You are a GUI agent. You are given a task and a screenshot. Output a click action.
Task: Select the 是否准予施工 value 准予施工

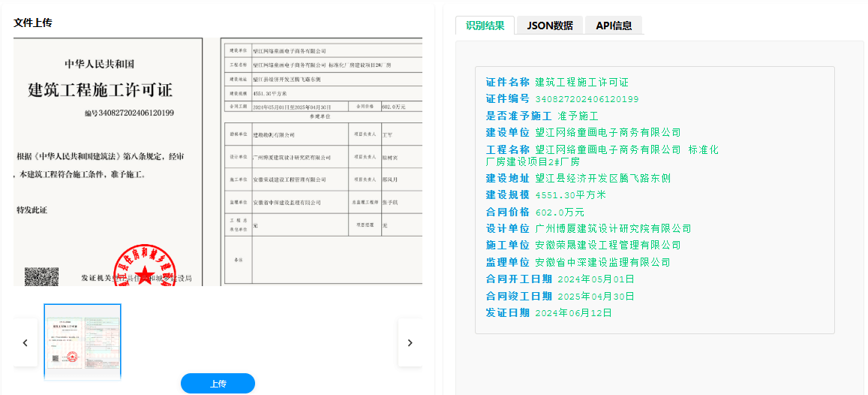(x=578, y=116)
